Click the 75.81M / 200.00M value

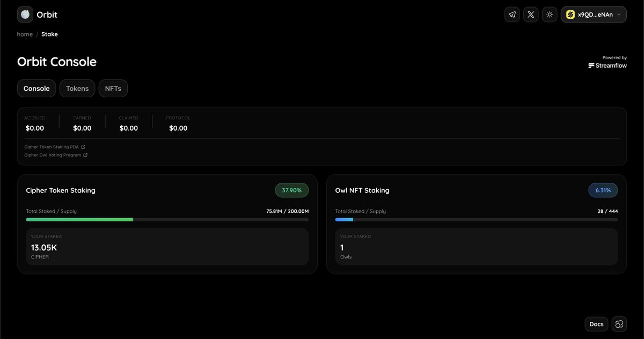pyautogui.click(x=288, y=211)
